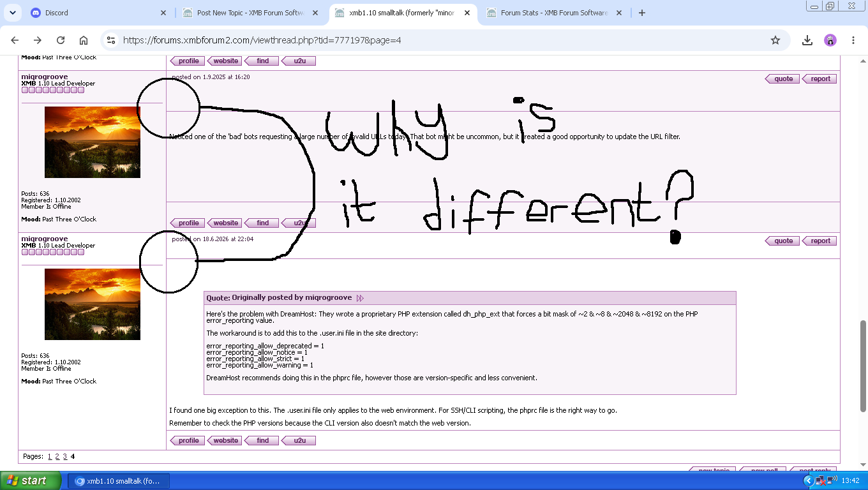
Task: Close the Post New Topic tab
Action: pyautogui.click(x=315, y=13)
